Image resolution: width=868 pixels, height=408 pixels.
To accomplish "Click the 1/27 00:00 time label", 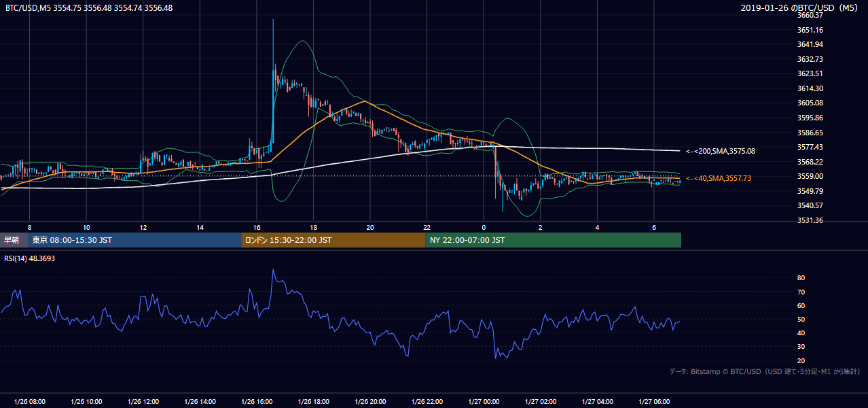I will pyautogui.click(x=483, y=401).
